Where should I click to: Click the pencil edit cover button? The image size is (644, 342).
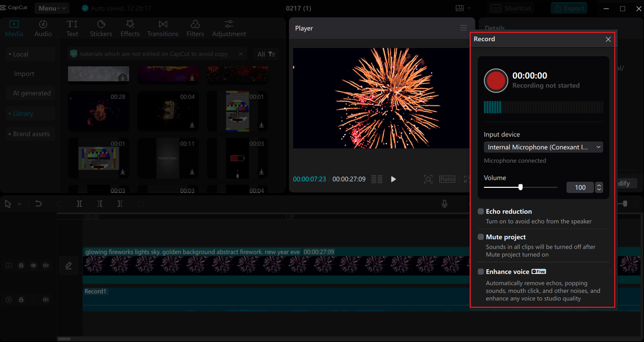pos(69,265)
